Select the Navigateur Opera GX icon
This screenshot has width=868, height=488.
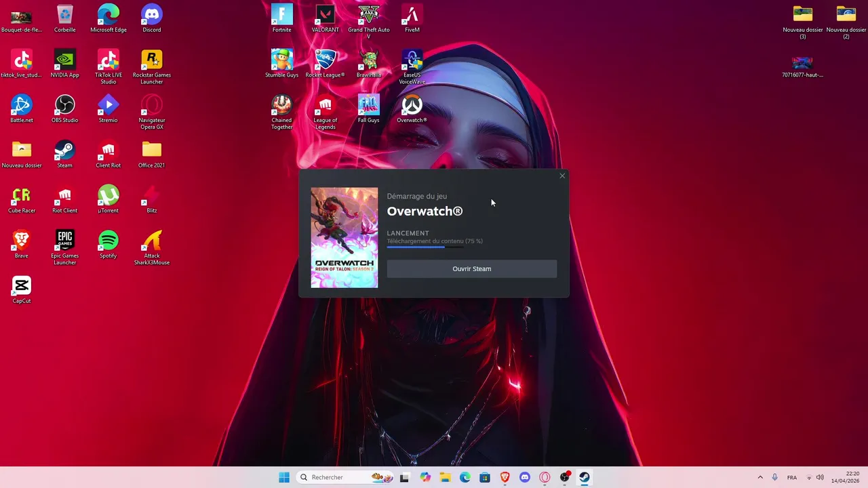152,112
